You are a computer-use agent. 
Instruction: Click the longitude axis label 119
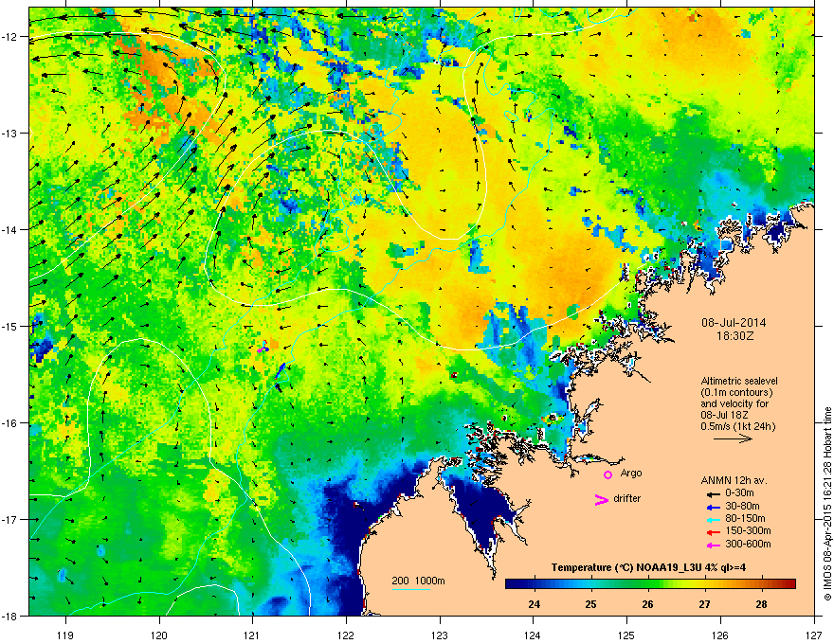tap(65, 635)
